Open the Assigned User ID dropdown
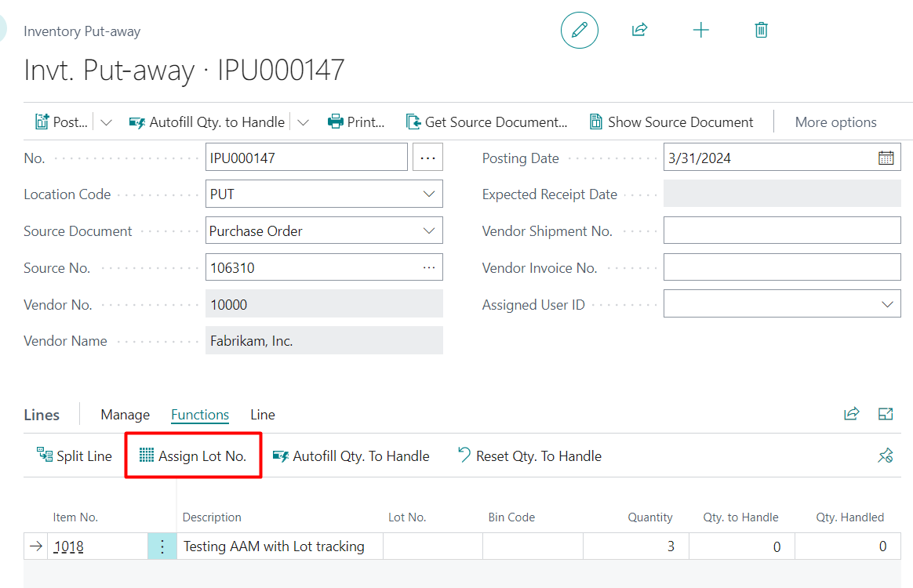The image size is (913, 588). 886,304
